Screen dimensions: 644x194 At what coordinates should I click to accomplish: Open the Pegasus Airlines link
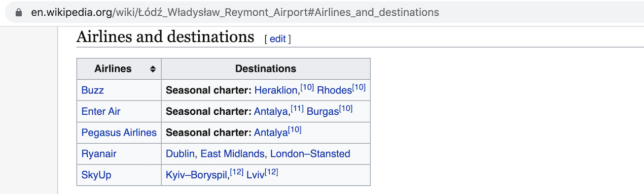(119, 133)
